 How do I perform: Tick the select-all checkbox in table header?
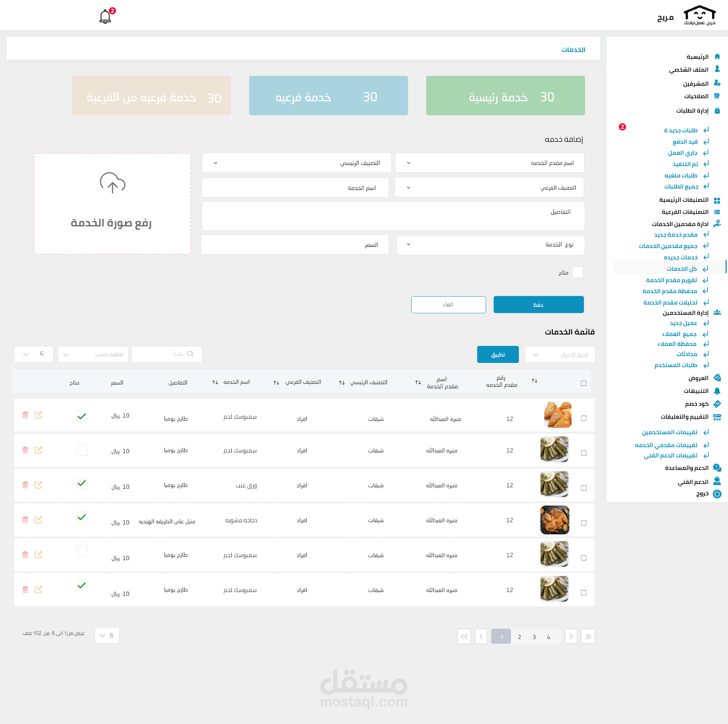tap(584, 383)
